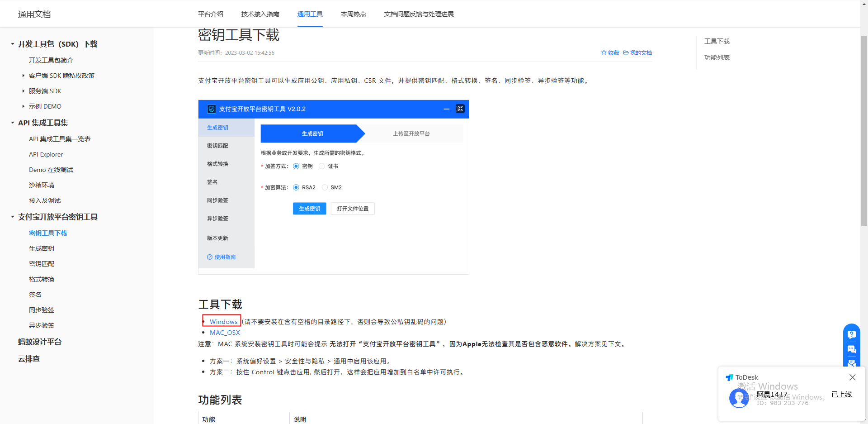The width and height of the screenshot is (868, 424).
Task: Click the question-mark help icon on right edge
Action: [x=852, y=334]
